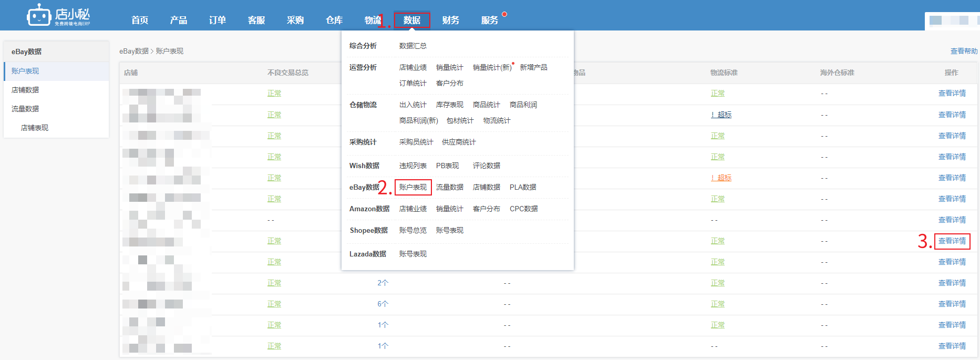Open 店铺数据 under eBay数据 dropdown

(487, 187)
